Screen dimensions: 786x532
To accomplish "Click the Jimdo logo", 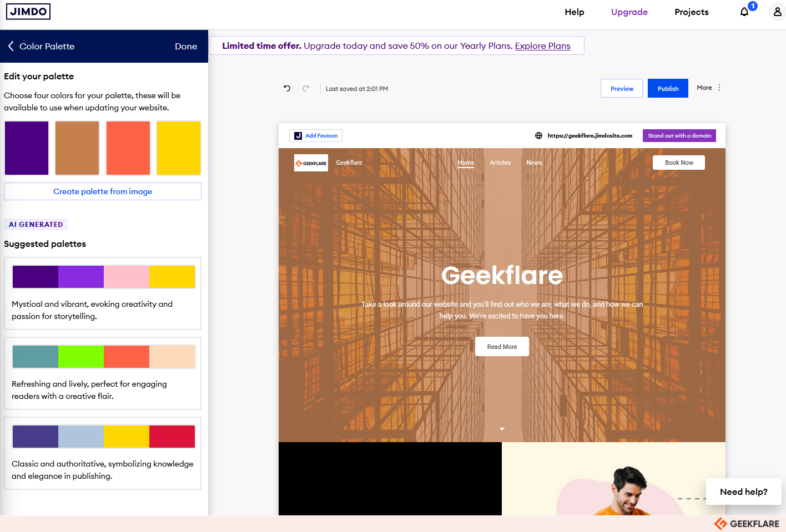I will [28, 12].
